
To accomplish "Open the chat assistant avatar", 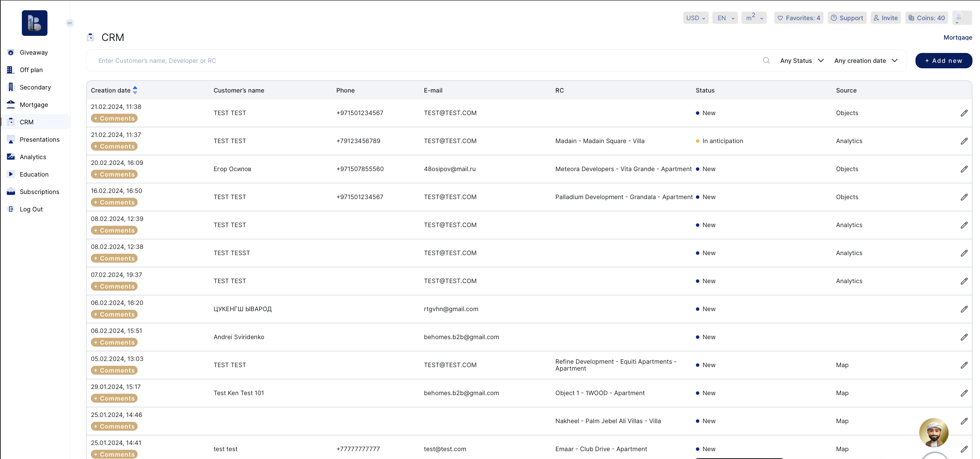I will click(933, 432).
